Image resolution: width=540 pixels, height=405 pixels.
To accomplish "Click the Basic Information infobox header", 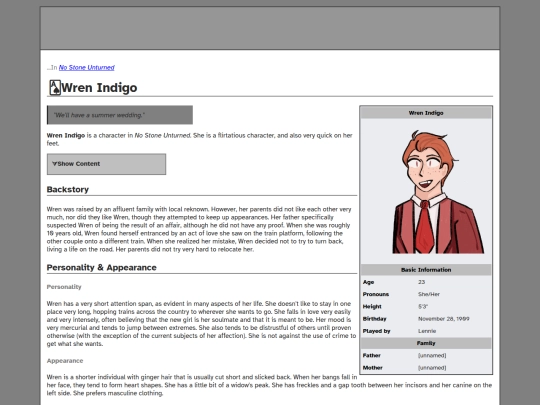I will [426, 270].
